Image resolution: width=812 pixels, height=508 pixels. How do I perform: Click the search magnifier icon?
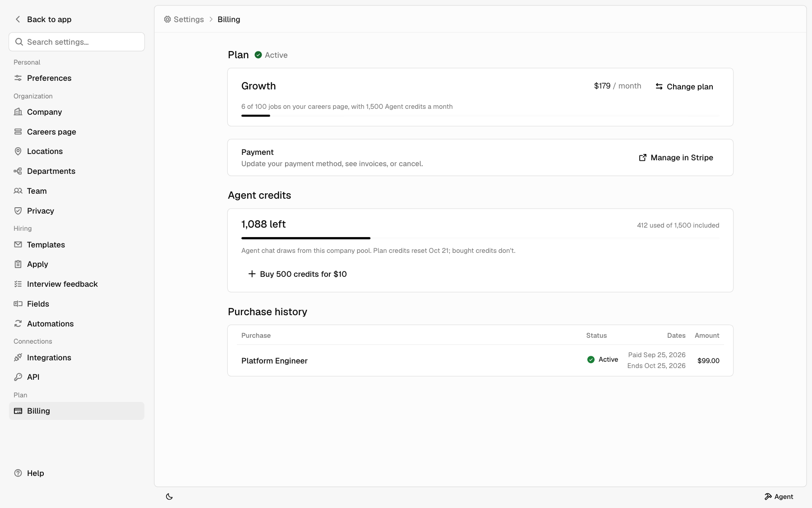click(19, 42)
